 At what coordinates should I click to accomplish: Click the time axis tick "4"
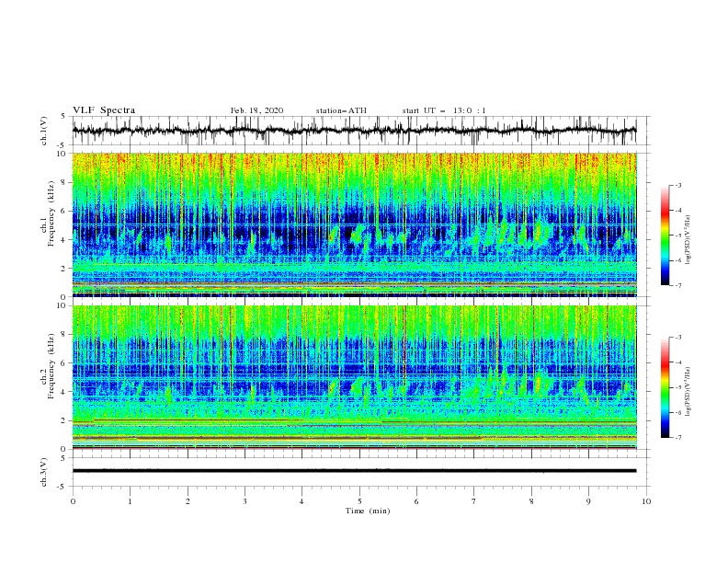pyautogui.click(x=301, y=501)
